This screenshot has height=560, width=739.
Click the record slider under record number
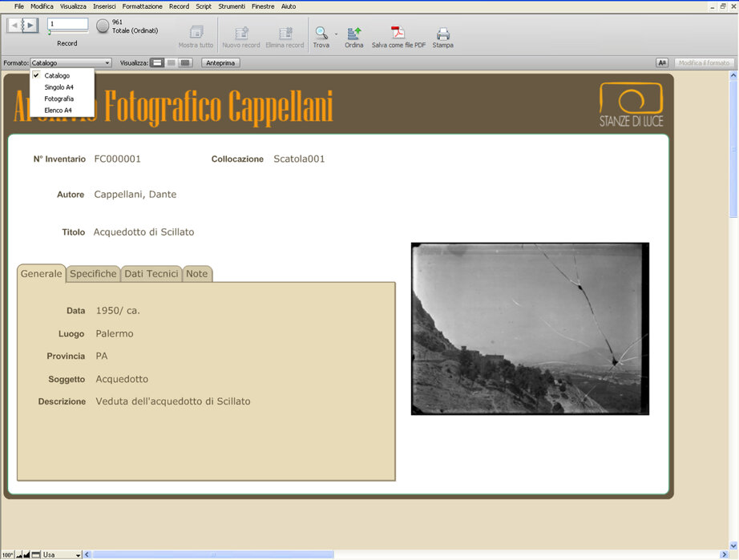tap(68, 33)
